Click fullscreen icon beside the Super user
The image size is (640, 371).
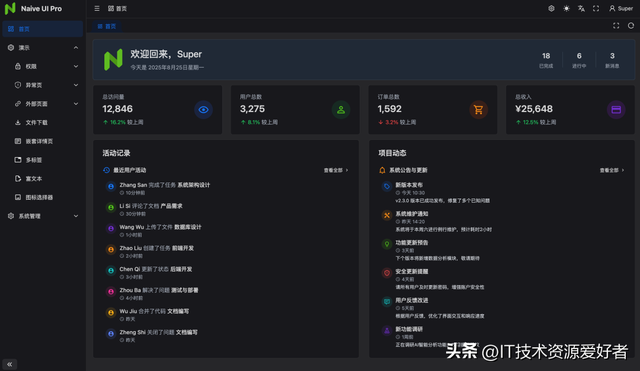click(x=596, y=9)
